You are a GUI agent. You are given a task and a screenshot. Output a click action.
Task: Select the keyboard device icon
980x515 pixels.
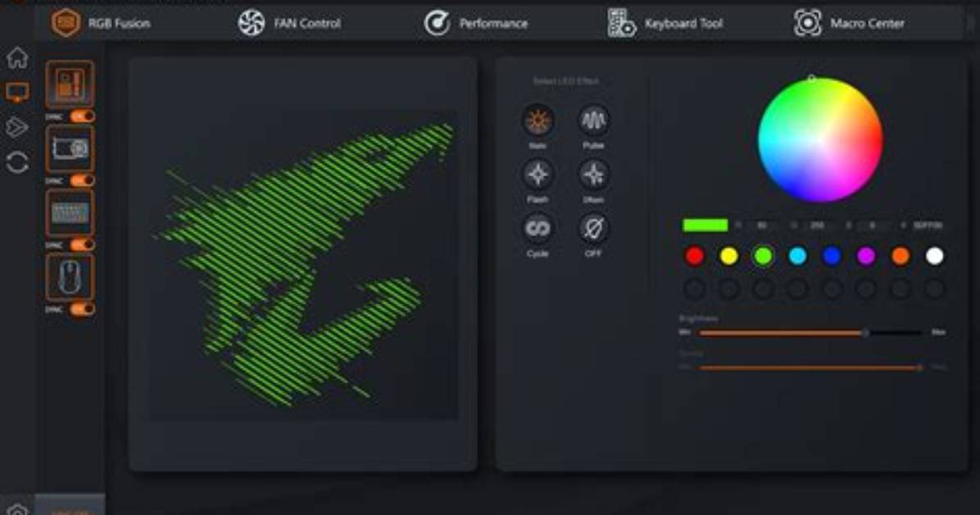tap(70, 212)
